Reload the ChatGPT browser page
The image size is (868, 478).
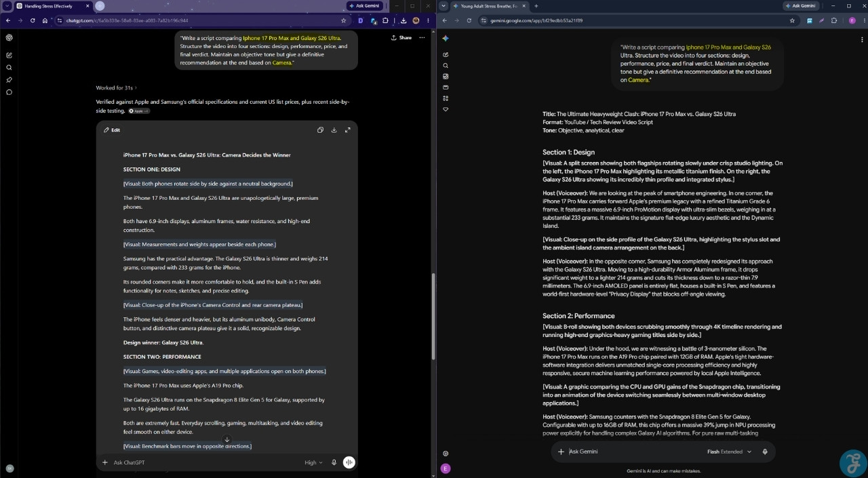click(33, 20)
